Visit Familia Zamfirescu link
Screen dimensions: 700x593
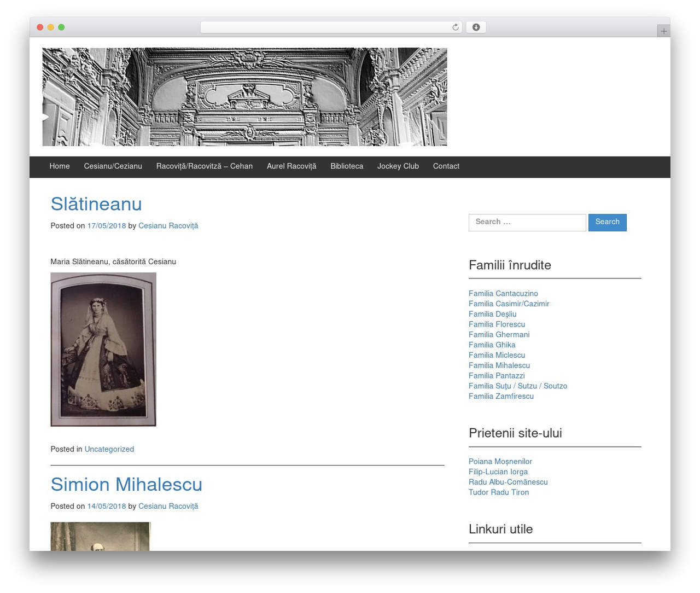point(501,397)
